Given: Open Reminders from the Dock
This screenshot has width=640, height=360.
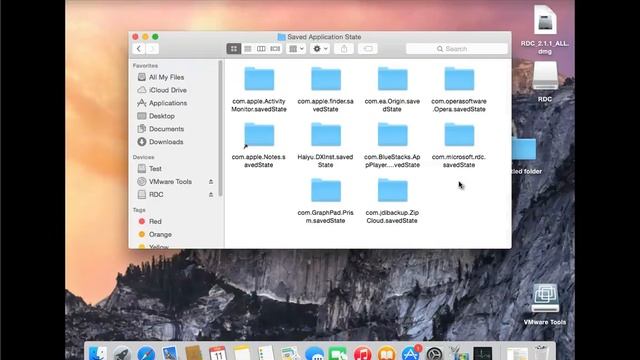Looking at the screenshot, I should pos(266,353).
